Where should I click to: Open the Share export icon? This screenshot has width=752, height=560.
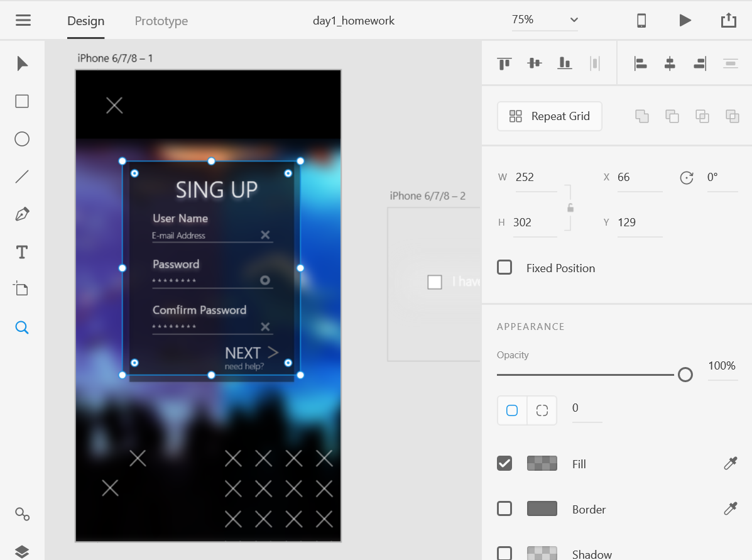pos(729,20)
